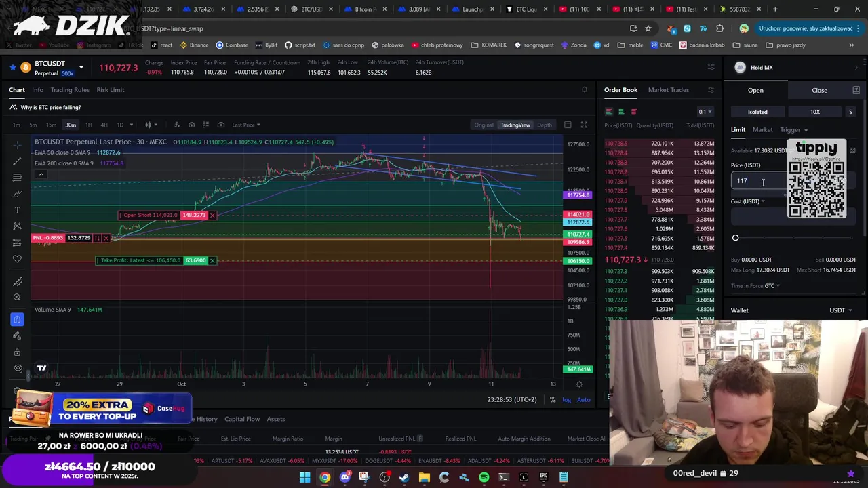Open the prediction and measurement tools
The height and width of the screenshot is (488, 868).
pos(17,243)
